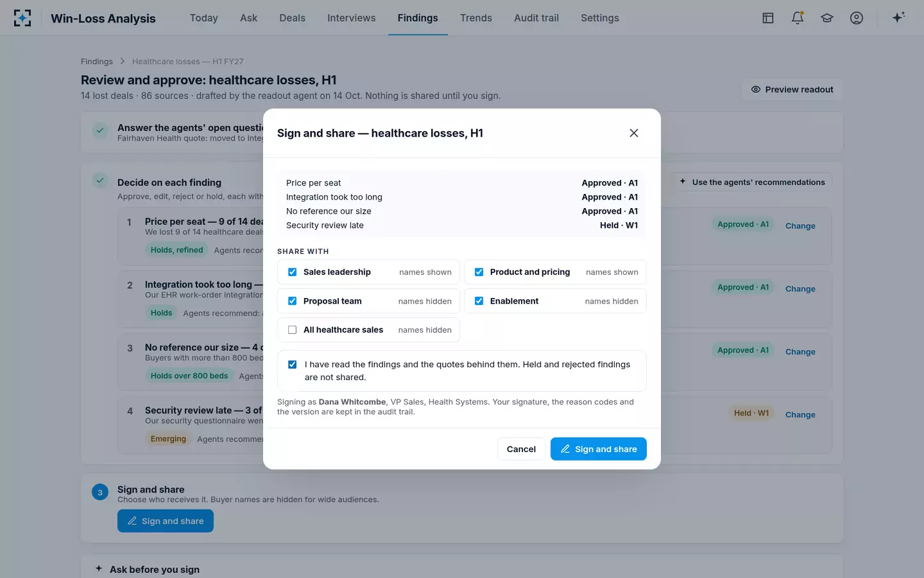
Task: Click the green check beside Decide on each finding
Action: 100,180
